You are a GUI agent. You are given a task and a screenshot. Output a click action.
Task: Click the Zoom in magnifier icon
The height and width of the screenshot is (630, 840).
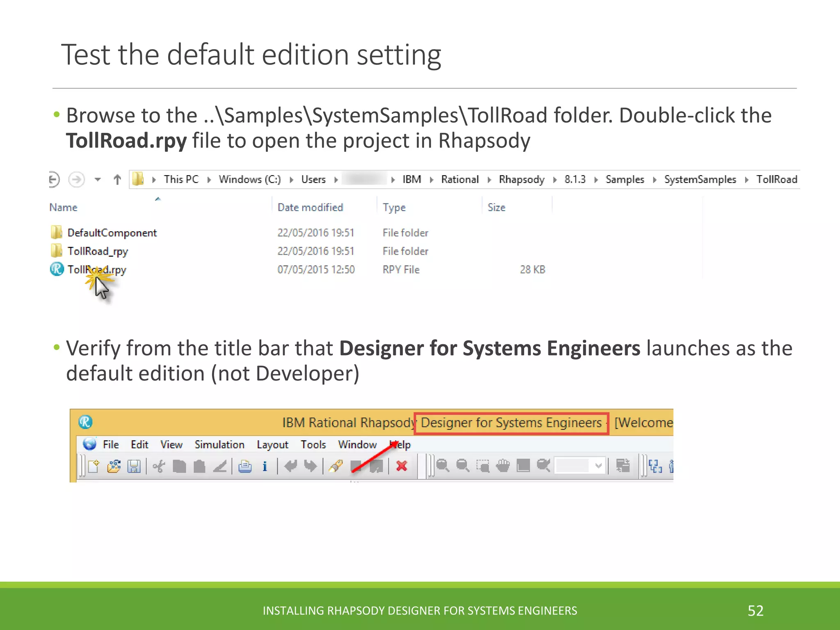tap(442, 466)
